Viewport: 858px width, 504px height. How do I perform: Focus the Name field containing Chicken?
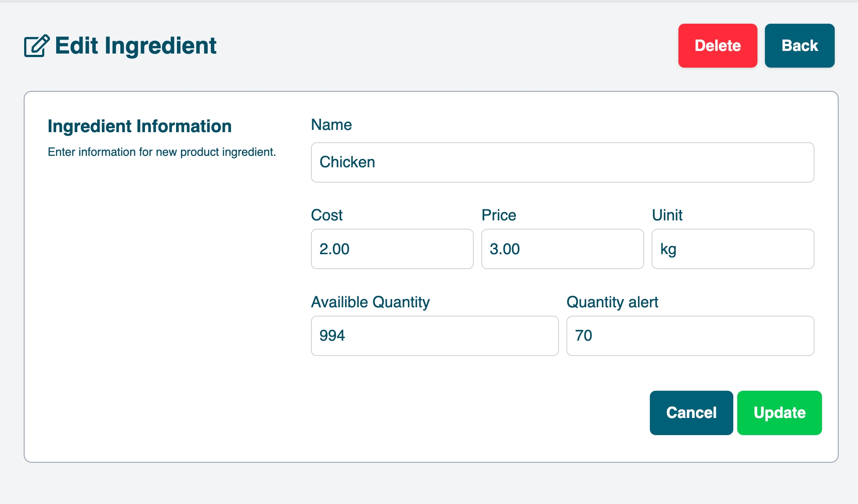[562, 162]
